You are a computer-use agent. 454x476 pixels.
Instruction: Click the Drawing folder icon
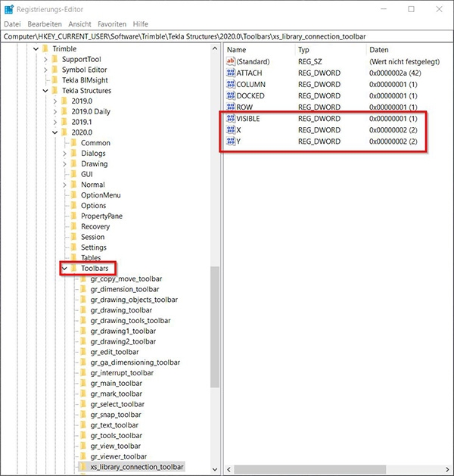click(73, 163)
